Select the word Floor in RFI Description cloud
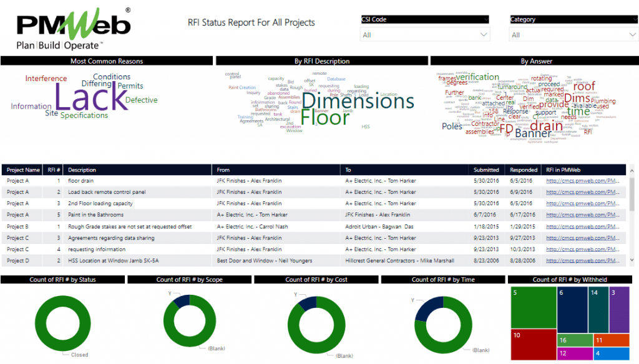Image resolution: width=639 pixels, height=364 pixels. (x=324, y=118)
